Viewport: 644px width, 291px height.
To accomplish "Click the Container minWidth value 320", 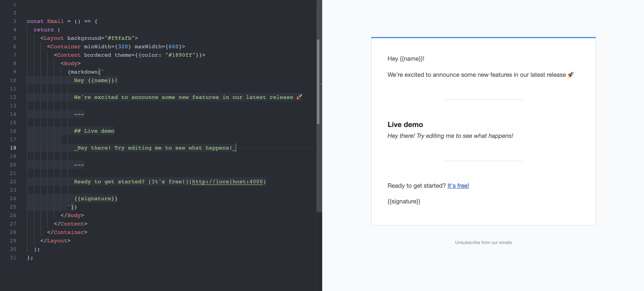I will click(123, 47).
